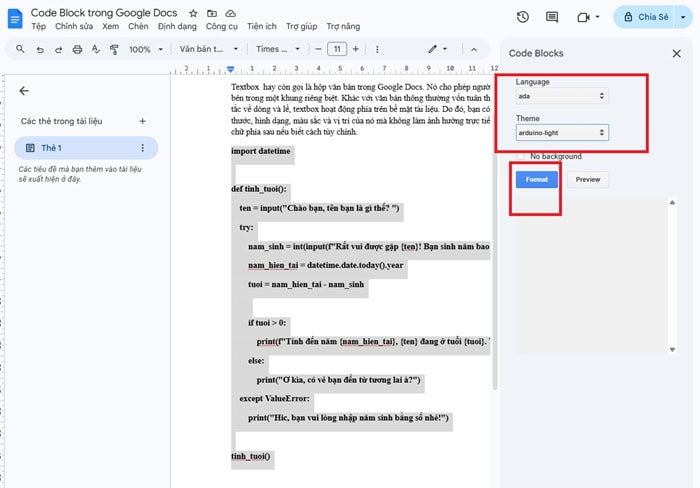Click the 'except ValueError:' line
The height and width of the screenshot is (488, 700).
click(x=275, y=398)
